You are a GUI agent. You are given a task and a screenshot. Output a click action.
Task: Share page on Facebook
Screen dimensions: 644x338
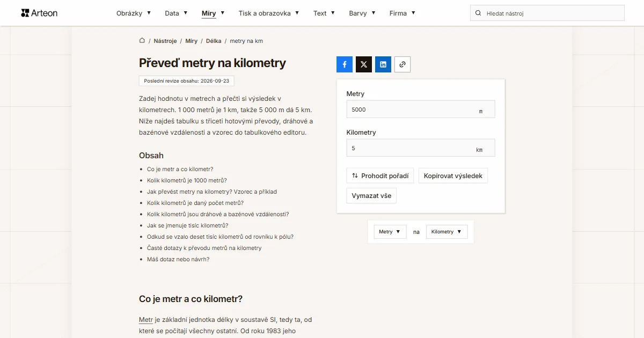pyautogui.click(x=345, y=64)
